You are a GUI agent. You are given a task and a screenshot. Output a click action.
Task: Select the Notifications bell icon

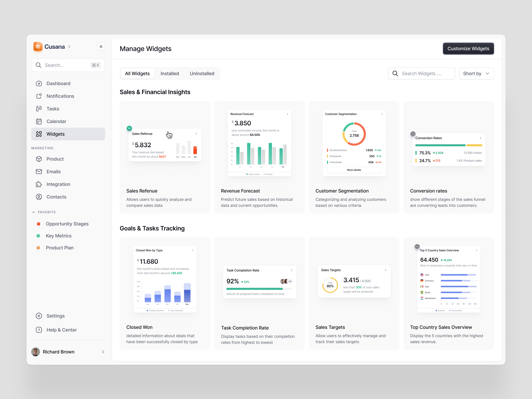[x=39, y=96]
